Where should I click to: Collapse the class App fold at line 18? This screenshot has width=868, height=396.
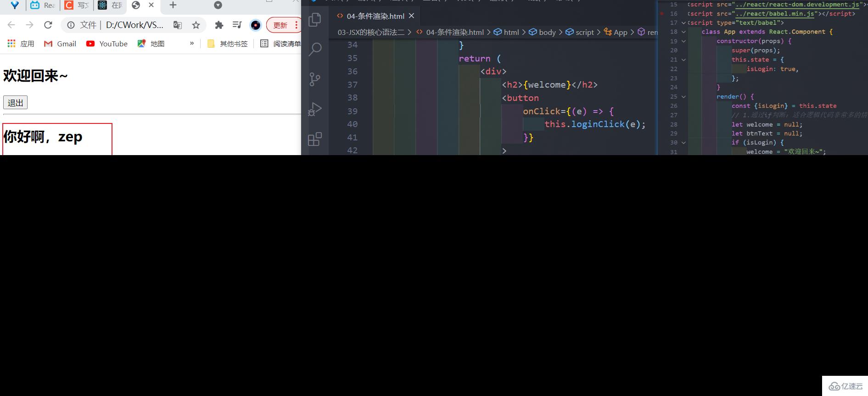(683, 32)
